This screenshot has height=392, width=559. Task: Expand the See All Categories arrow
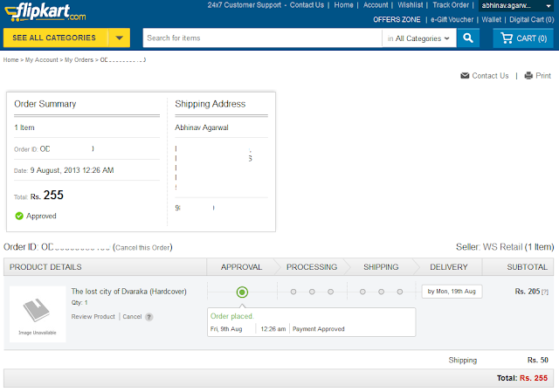(119, 38)
